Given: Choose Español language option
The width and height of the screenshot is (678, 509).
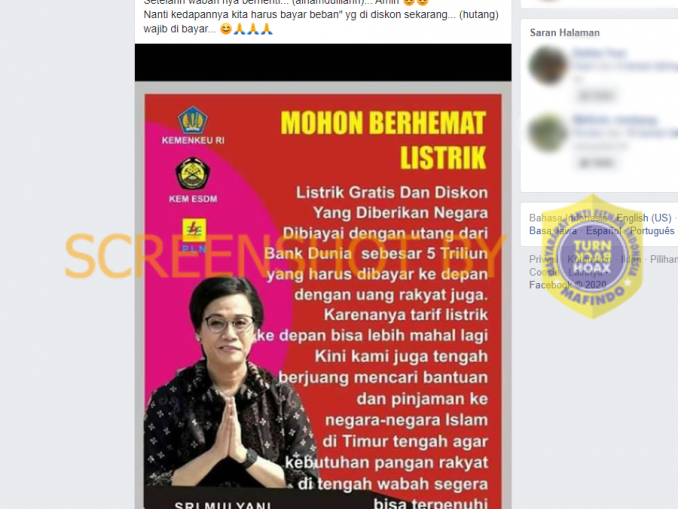Looking at the screenshot, I should tap(604, 231).
